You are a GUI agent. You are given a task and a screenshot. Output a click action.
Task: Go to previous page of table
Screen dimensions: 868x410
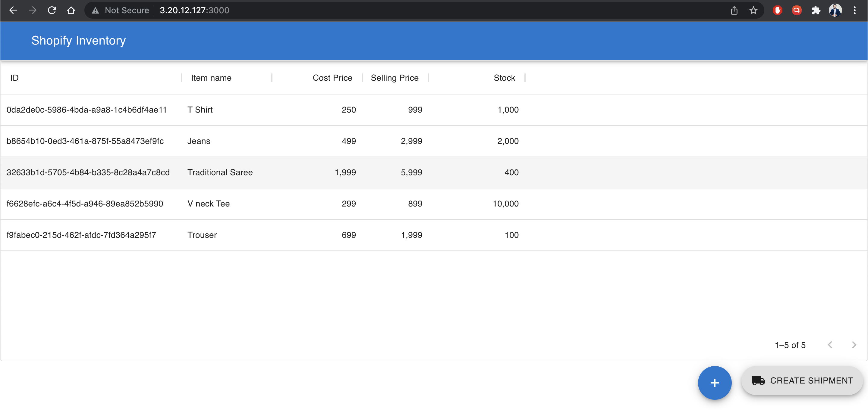[x=830, y=345]
